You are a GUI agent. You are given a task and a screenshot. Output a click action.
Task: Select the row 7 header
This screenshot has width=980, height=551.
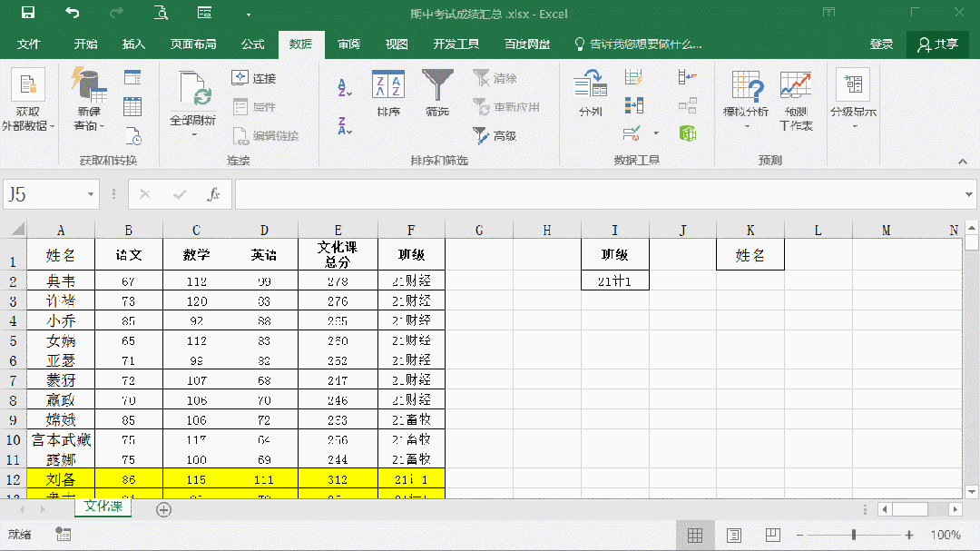[x=13, y=380]
